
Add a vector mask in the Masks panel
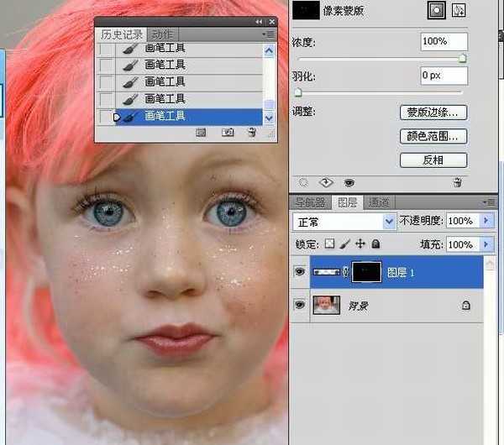459,10
